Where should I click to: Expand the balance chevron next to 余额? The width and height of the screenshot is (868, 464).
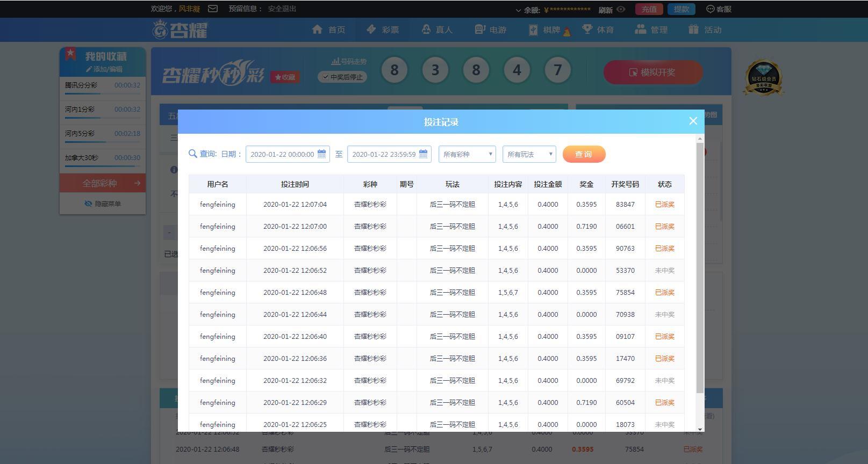[x=518, y=10]
